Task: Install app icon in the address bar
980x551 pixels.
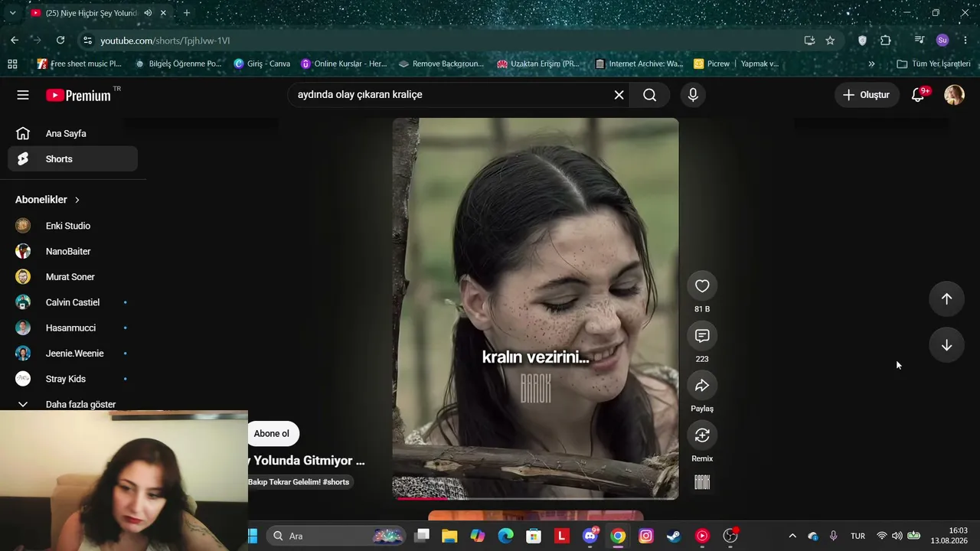Action: pos(809,41)
